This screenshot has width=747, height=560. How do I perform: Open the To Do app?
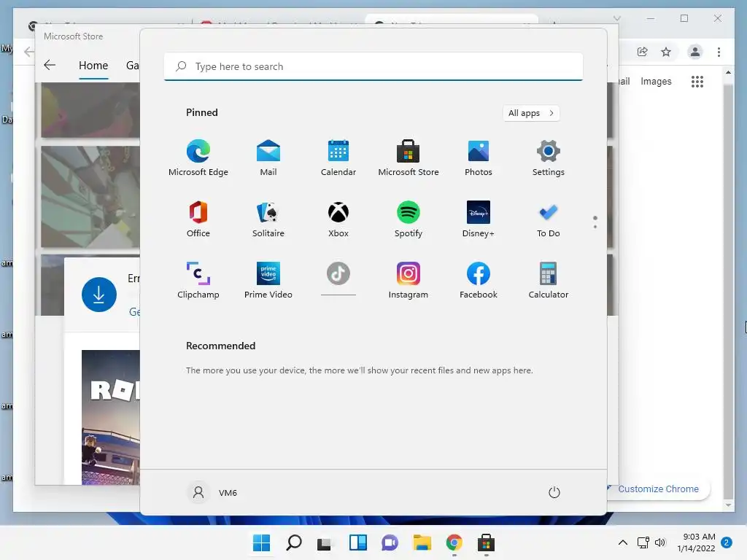pos(549,219)
